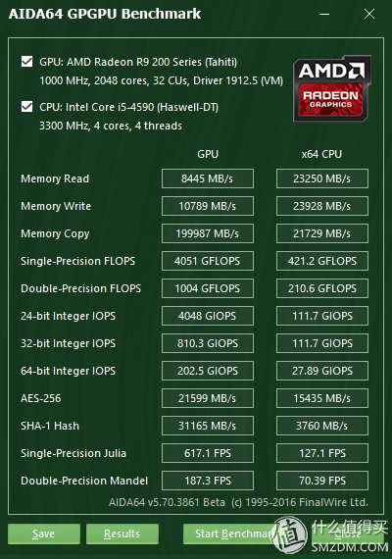Click the AMD Radeon Graphics logo
The width and height of the screenshot is (392, 559).
tap(332, 88)
